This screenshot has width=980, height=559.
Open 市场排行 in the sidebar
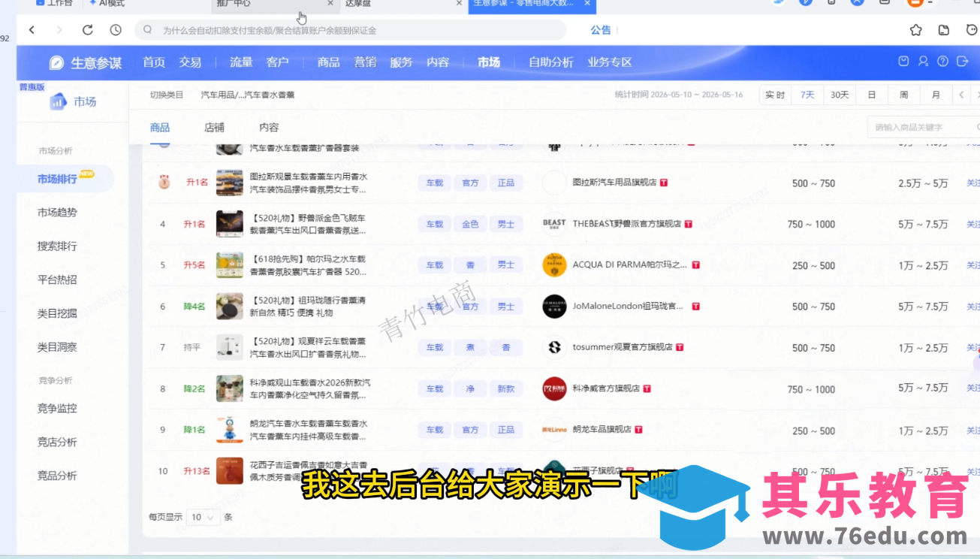[57, 179]
